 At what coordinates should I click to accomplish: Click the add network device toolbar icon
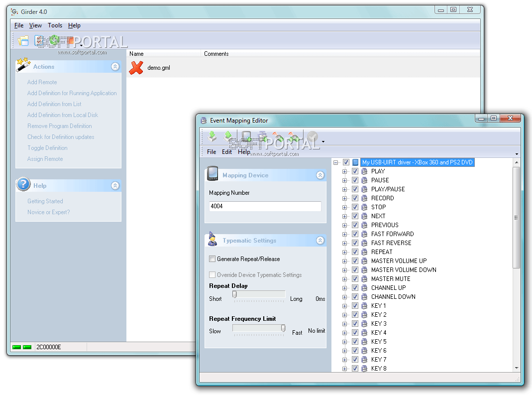[262, 136]
